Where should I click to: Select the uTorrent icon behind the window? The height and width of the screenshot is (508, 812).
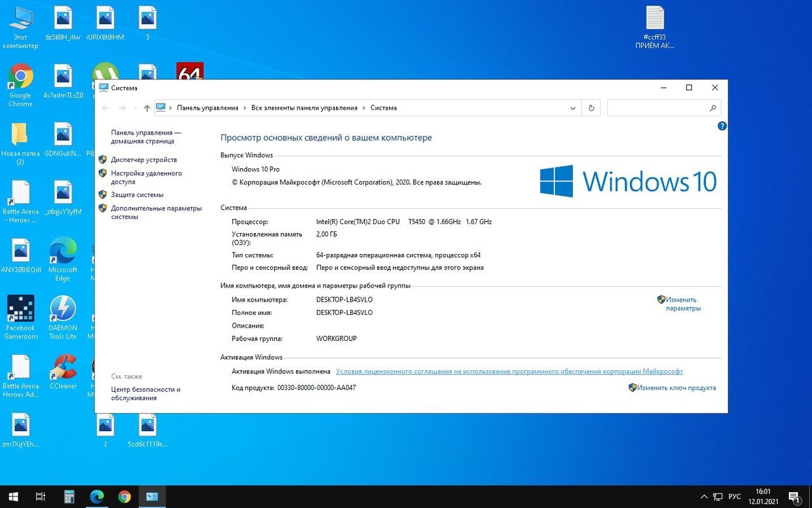point(105,71)
